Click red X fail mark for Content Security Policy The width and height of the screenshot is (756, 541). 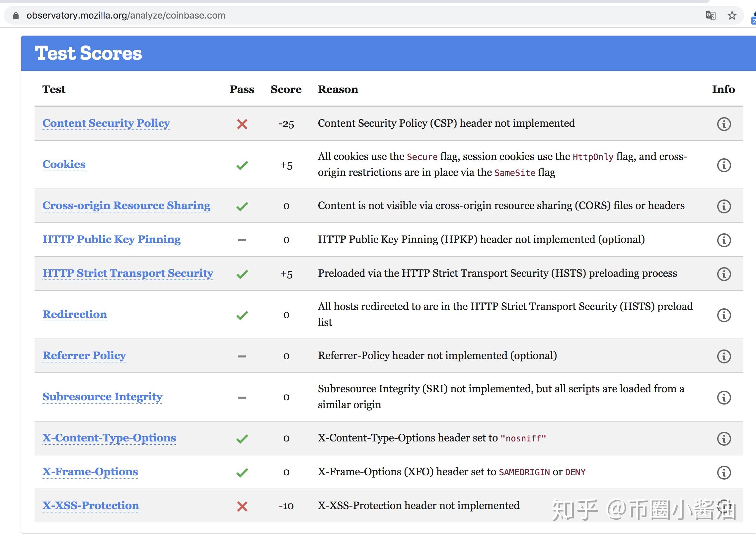coord(242,124)
